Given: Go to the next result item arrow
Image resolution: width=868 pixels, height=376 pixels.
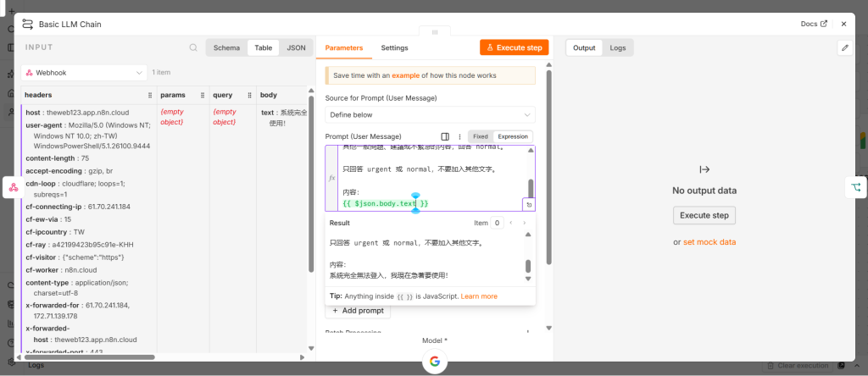Looking at the screenshot, I should 524,223.
